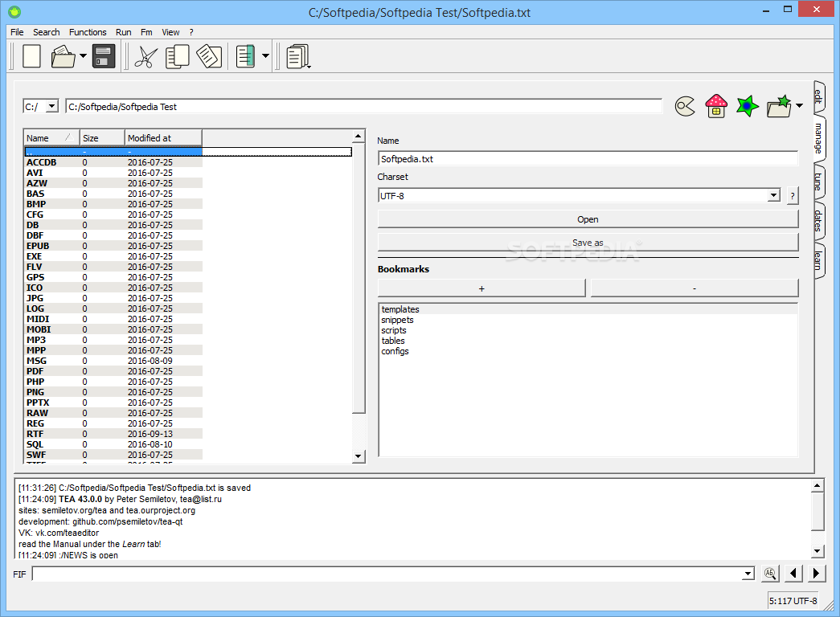Viewport: 840px width, 617px height.
Task: Click the Open button
Action: (588, 219)
